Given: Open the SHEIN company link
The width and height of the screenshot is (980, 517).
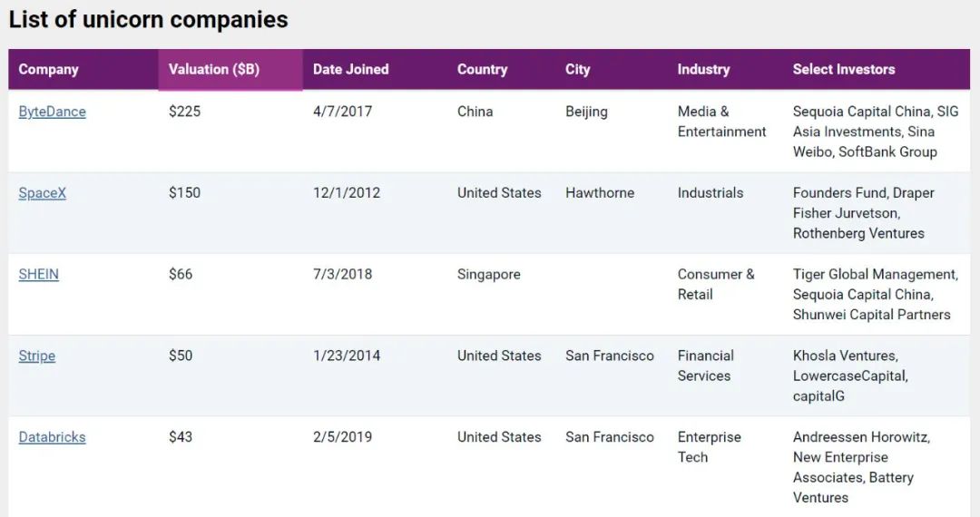Looking at the screenshot, I should 39,274.
